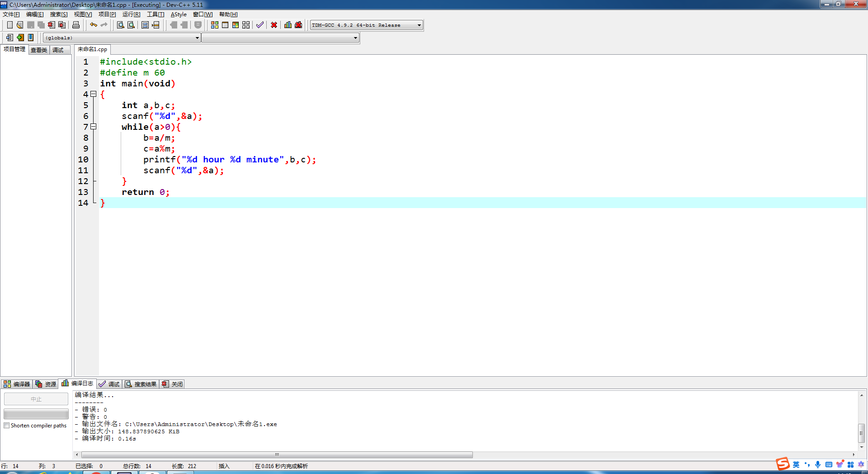Image resolution: width=868 pixels, height=474 pixels.
Task: Click the IME toolbox four-squares icon
Action: coord(850,465)
